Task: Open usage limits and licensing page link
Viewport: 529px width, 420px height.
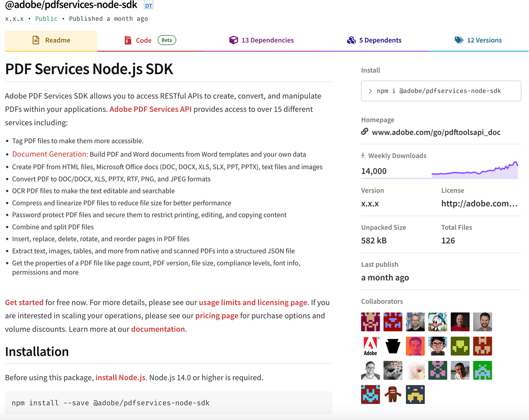Action: point(253,302)
